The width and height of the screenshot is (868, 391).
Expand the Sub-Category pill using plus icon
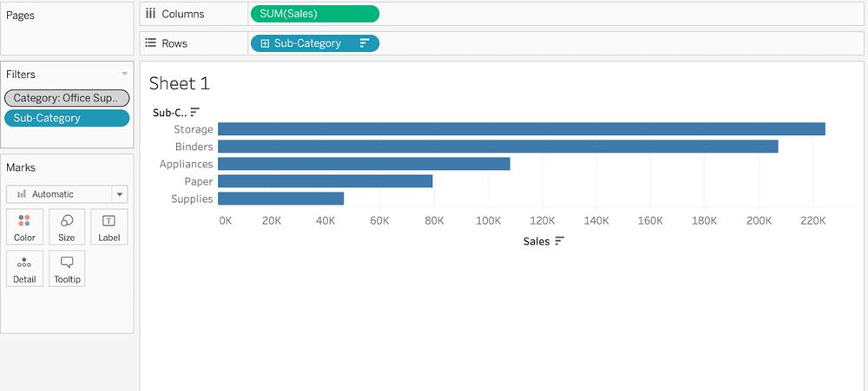265,43
